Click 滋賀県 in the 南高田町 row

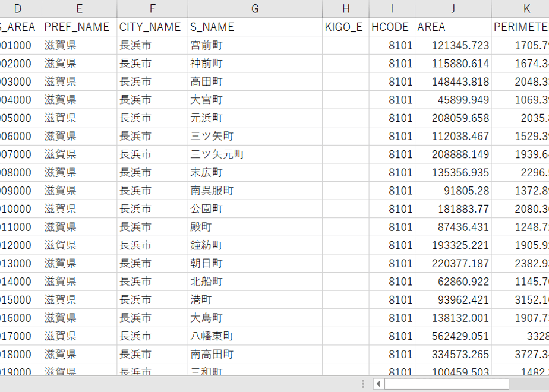click(x=80, y=355)
